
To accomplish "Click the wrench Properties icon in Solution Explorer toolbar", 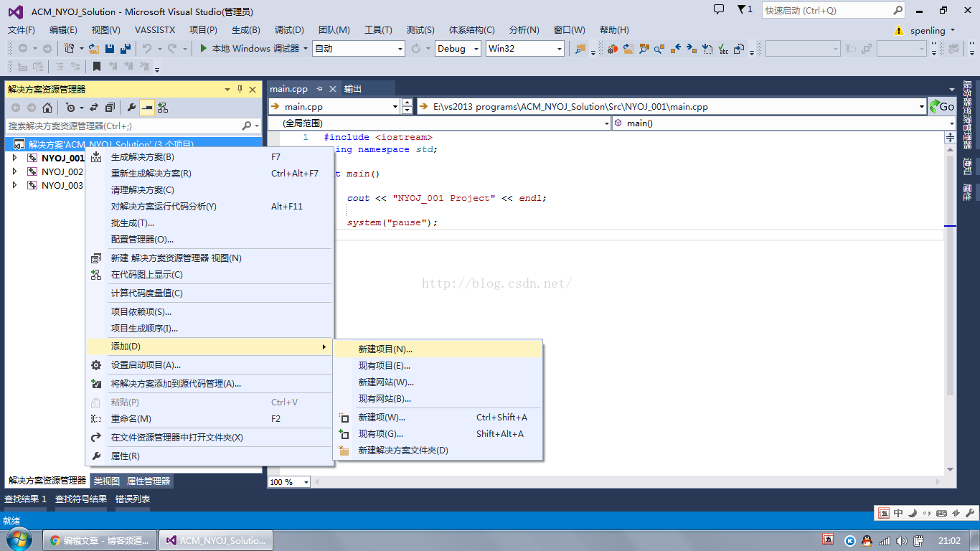I will point(131,108).
